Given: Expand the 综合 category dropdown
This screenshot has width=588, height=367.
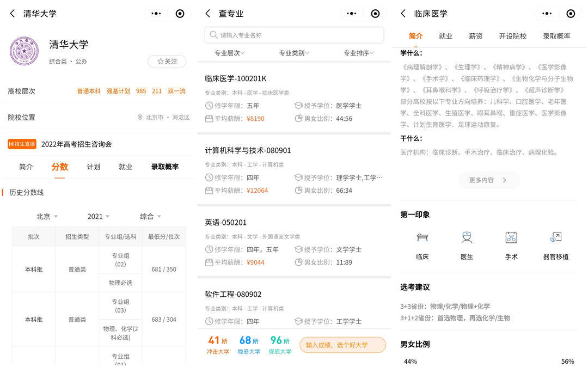Looking at the screenshot, I should click(x=150, y=216).
